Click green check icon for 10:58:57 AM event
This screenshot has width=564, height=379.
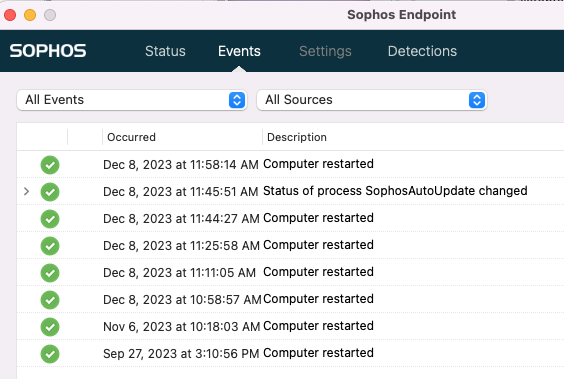pyautogui.click(x=50, y=300)
